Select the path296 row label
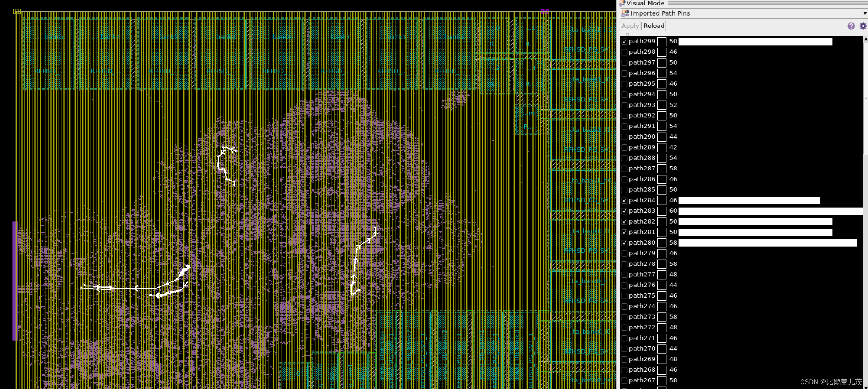Image resolution: width=868 pixels, height=389 pixels. pyautogui.click(x=642, y=73)
